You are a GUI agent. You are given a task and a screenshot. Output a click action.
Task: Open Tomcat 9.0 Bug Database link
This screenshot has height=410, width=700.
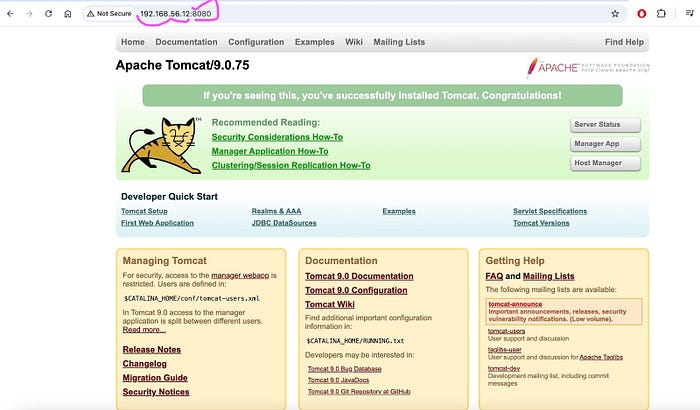point(345,369)
